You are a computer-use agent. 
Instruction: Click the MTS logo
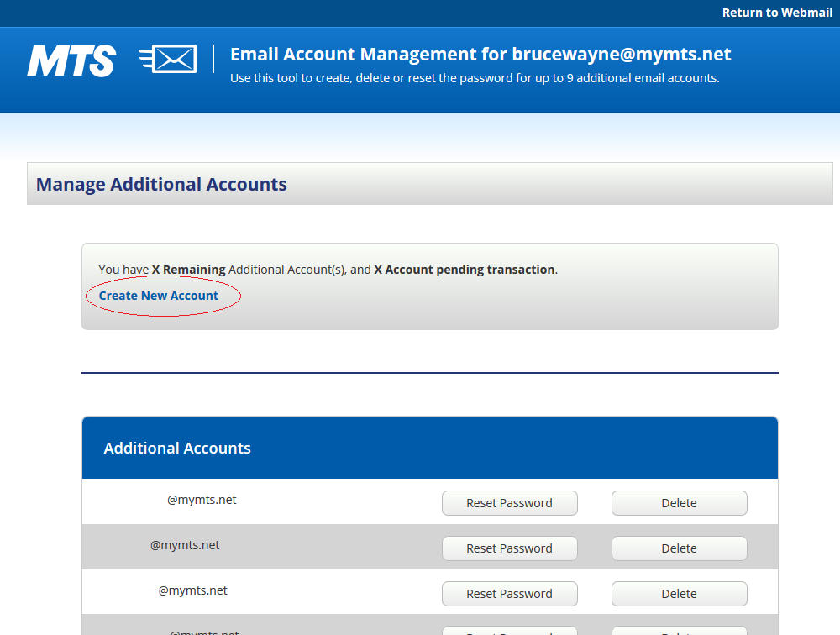(x=71, y=60)
